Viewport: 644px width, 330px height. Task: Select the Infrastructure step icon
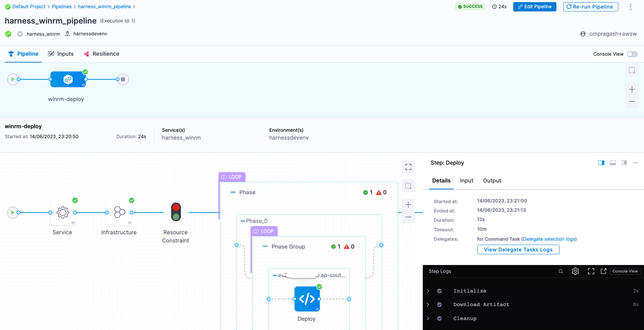coord(119,212)
